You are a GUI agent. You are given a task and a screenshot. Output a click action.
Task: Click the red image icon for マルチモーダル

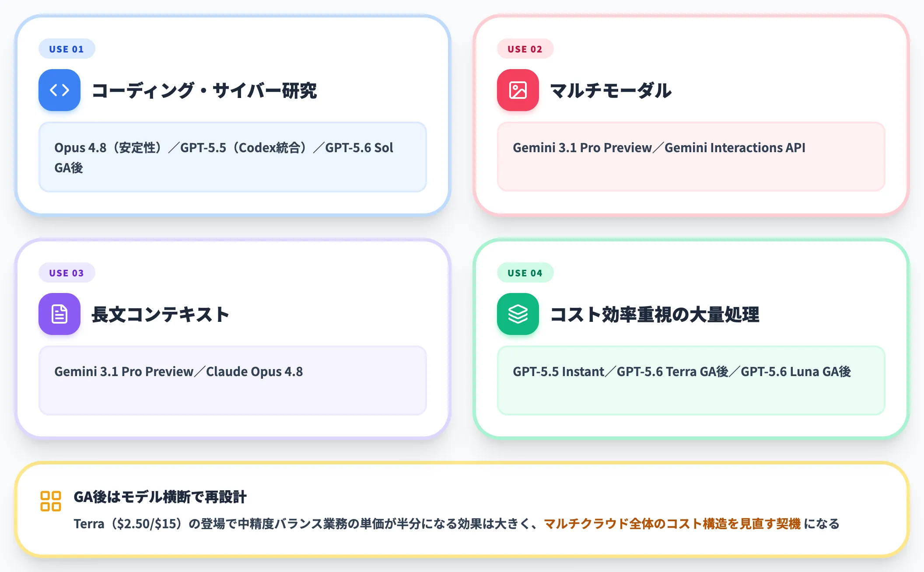(518, 90)
